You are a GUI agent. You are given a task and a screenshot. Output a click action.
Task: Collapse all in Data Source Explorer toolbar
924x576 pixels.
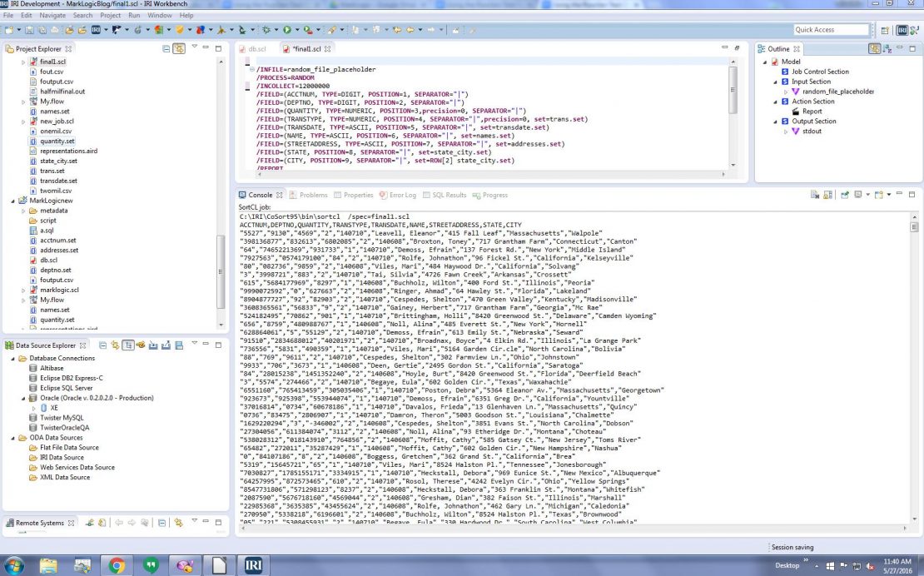point(102,345)
